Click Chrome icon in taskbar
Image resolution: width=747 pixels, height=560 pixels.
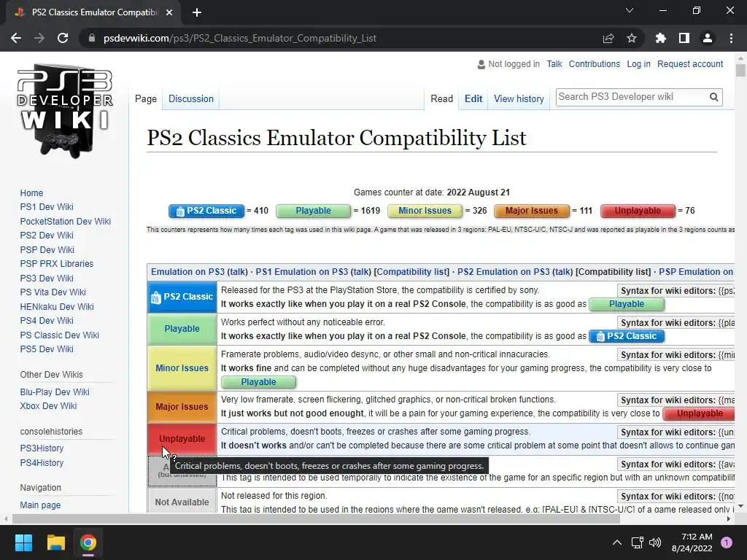tap(88, 542)
